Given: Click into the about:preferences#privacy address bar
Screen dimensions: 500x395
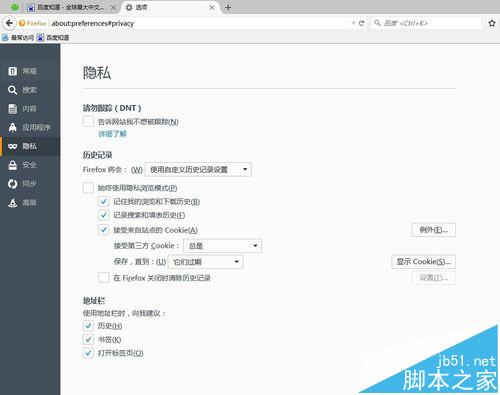Looking at the screenshot, I should tap(200, 23).
